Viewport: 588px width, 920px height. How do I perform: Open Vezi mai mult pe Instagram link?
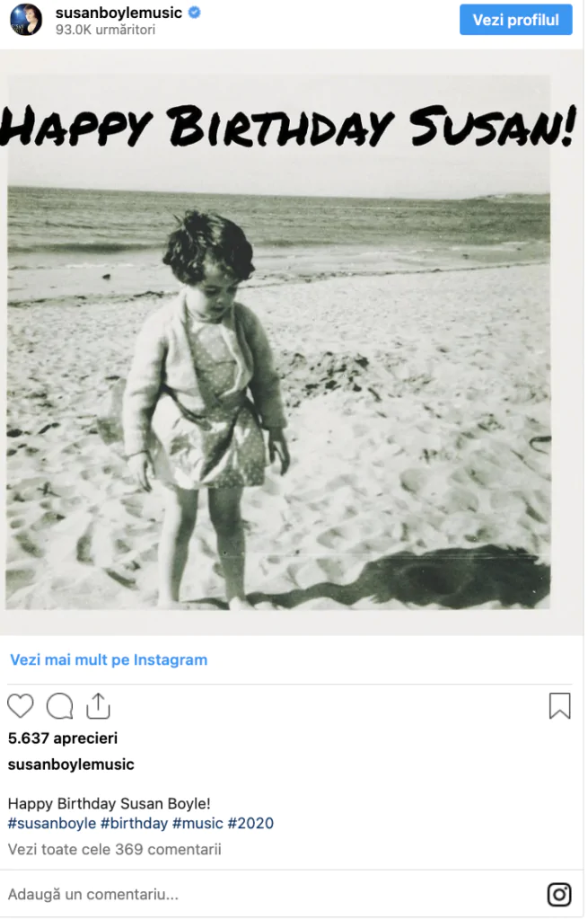point(109,660)
